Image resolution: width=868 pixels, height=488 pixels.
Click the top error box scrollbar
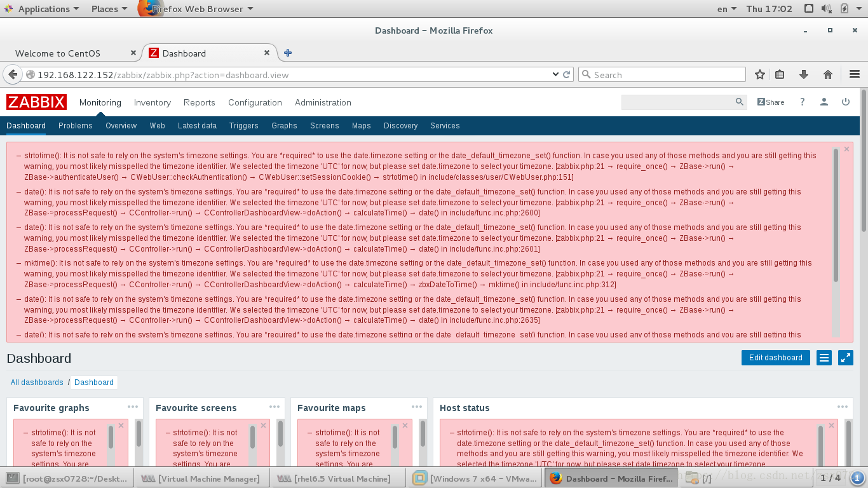836,216
